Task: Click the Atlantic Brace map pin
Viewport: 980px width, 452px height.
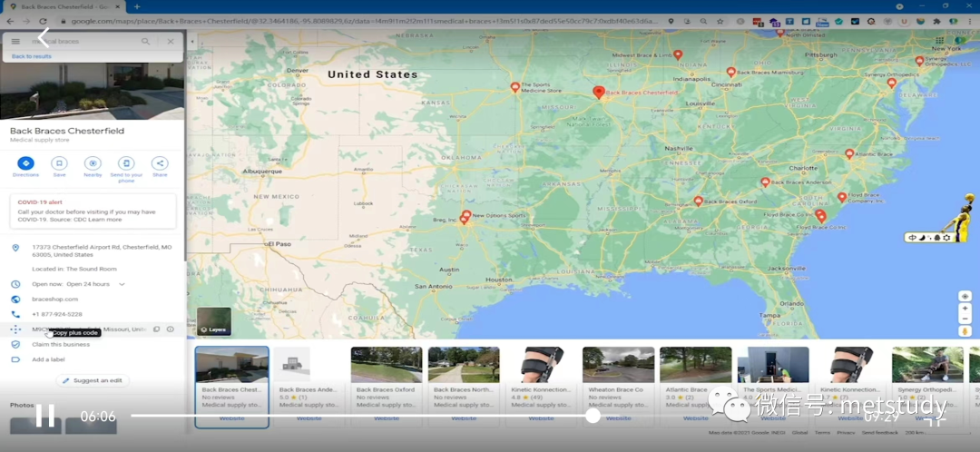Action: (848, 153)
